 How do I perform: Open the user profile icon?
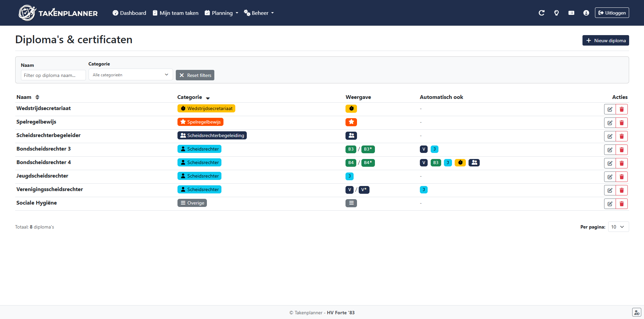tap(586, 13)
